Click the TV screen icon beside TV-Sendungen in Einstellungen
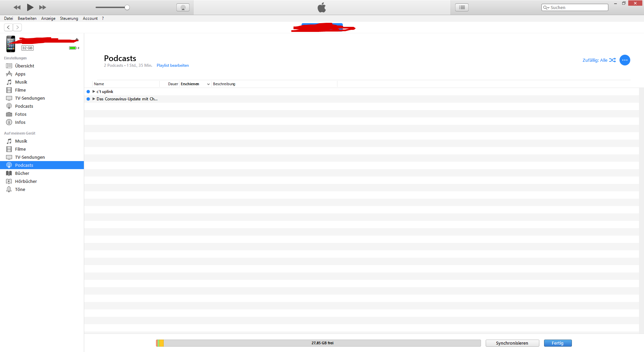Image resolution: width=644 pixels, height=352 pixels. point(9,98)
